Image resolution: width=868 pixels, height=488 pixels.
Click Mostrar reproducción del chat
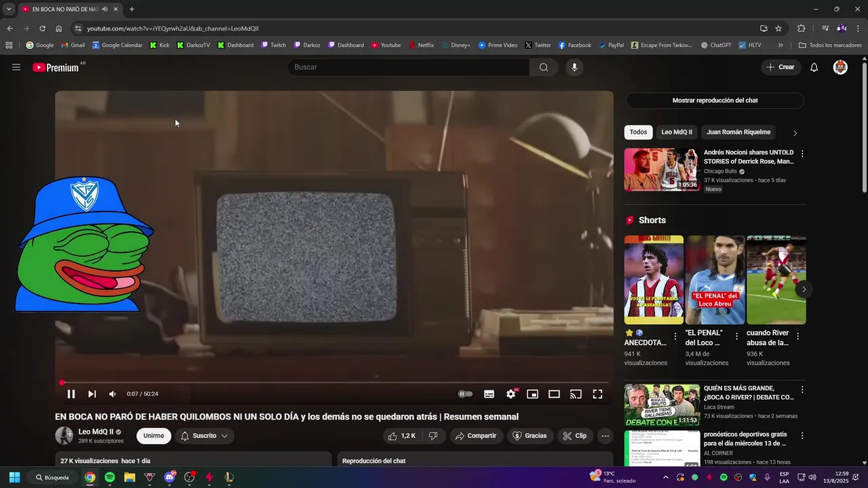[715, 100]
